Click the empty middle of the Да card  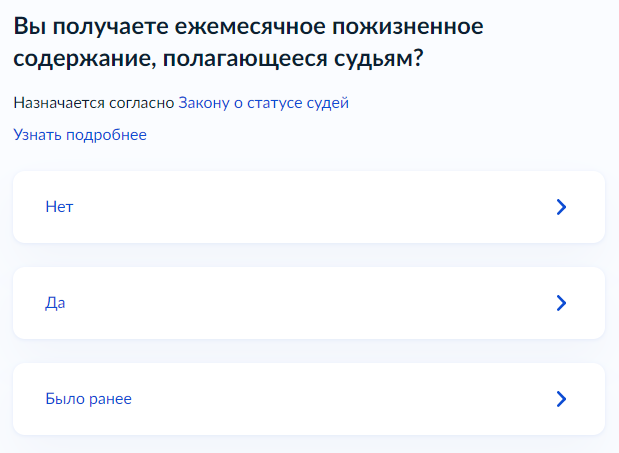pos(300,303)
